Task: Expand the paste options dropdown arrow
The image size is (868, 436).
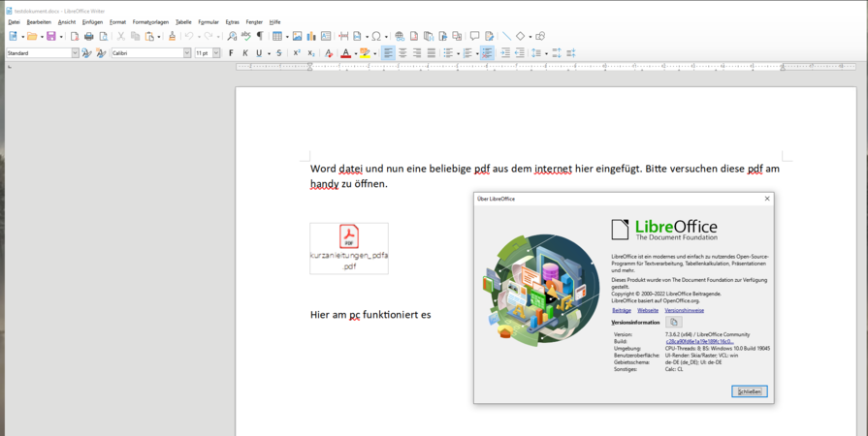Action: click(159, 37)
